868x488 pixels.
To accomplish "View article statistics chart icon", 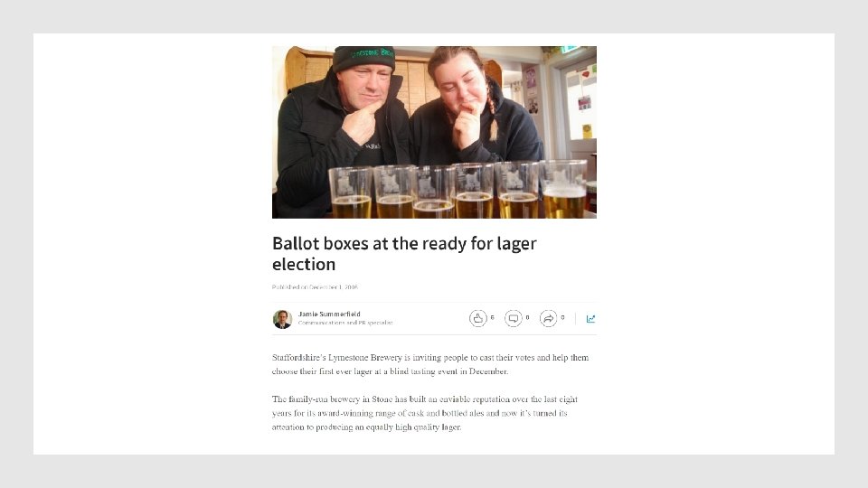I will tap(590, 319).
